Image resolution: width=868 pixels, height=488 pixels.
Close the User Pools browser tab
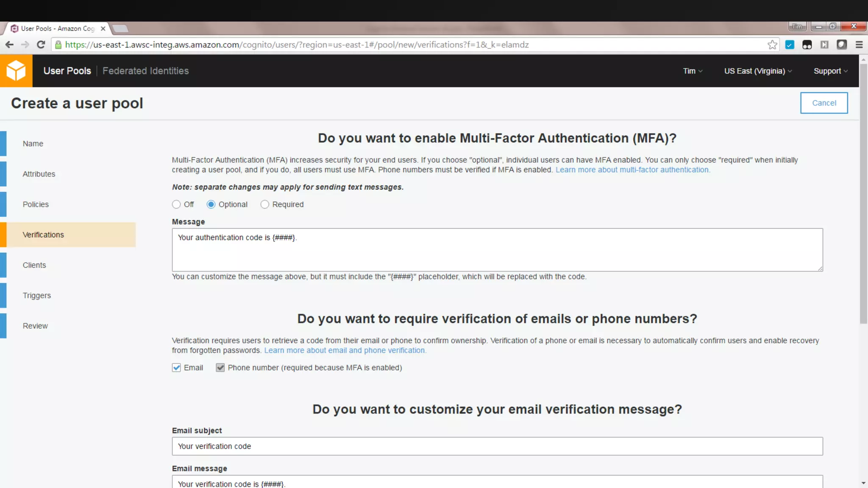point(103,28)
